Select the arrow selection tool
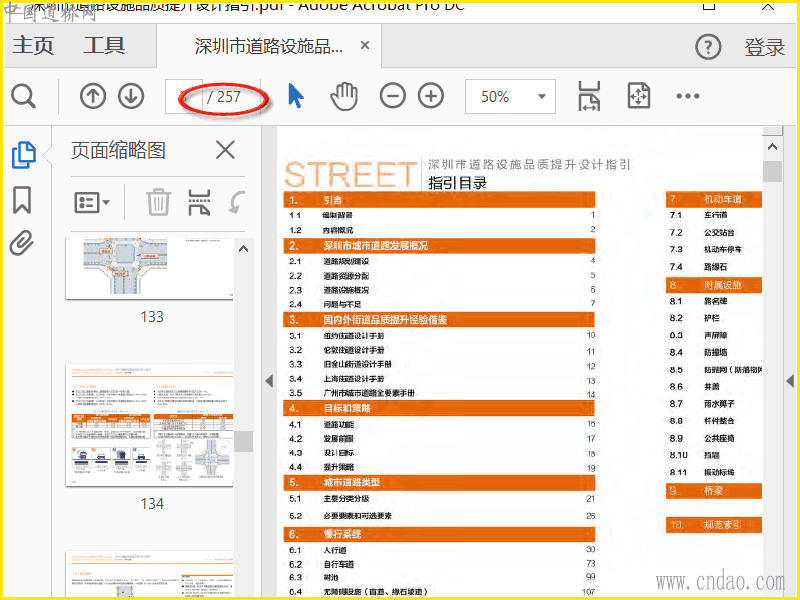Screen dimensions: 800x600 (x=296, y=95)
